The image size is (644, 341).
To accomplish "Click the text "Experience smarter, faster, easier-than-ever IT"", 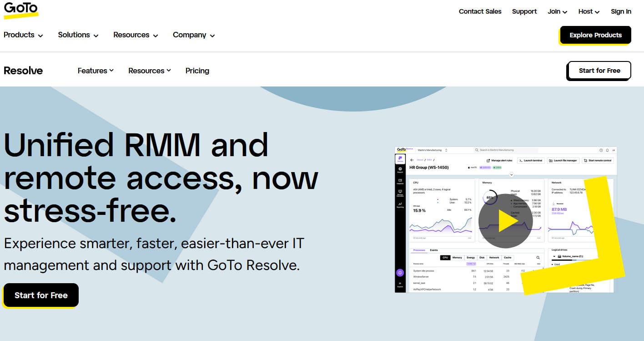I will point(154,244).
